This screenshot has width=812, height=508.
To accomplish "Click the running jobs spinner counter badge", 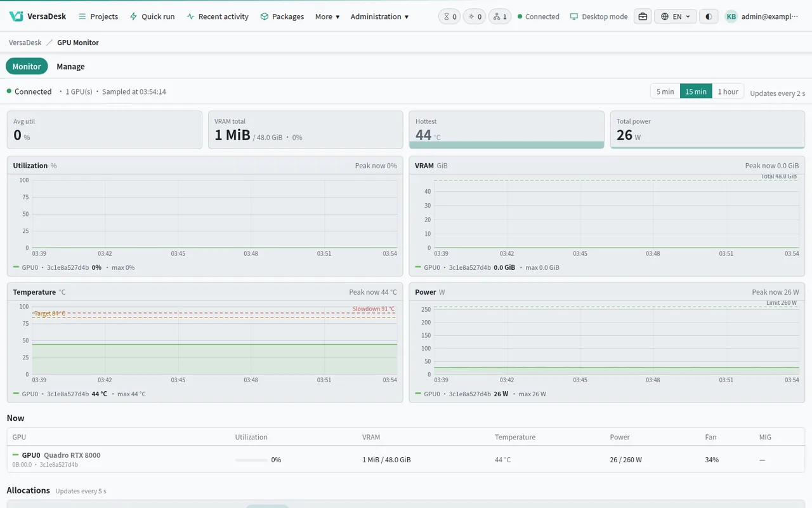I will coord(475,17).
